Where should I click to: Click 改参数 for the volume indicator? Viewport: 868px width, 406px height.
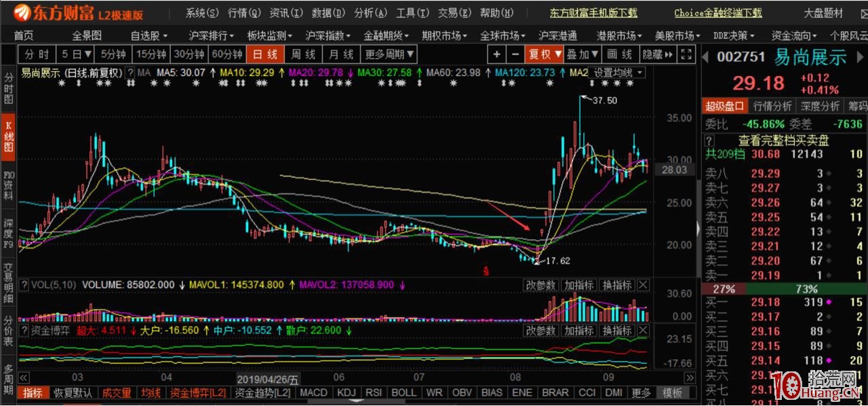(x=540, y=285)
